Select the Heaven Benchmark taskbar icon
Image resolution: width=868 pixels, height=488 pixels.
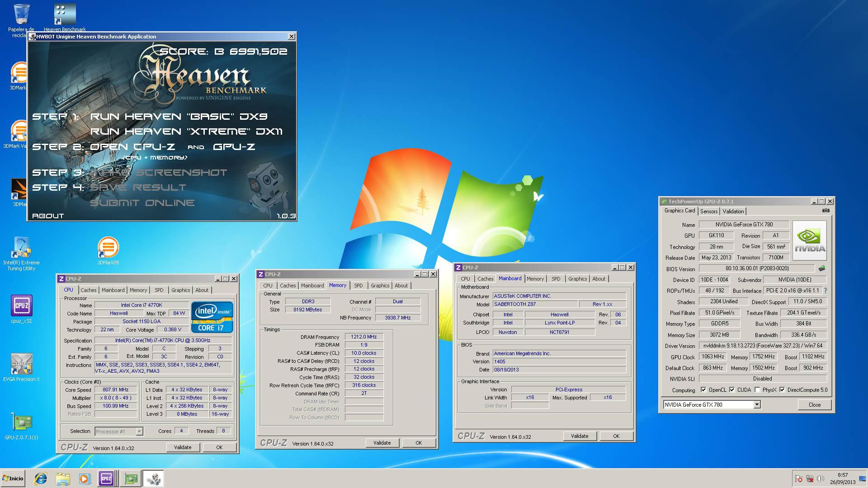coord(153,479)
